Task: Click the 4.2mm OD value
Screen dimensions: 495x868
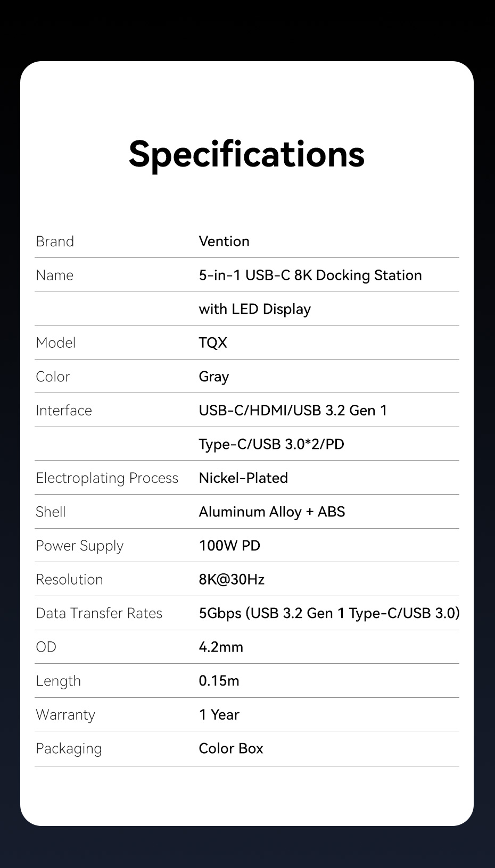Action: pyautogui.click(x=221, y=647)
